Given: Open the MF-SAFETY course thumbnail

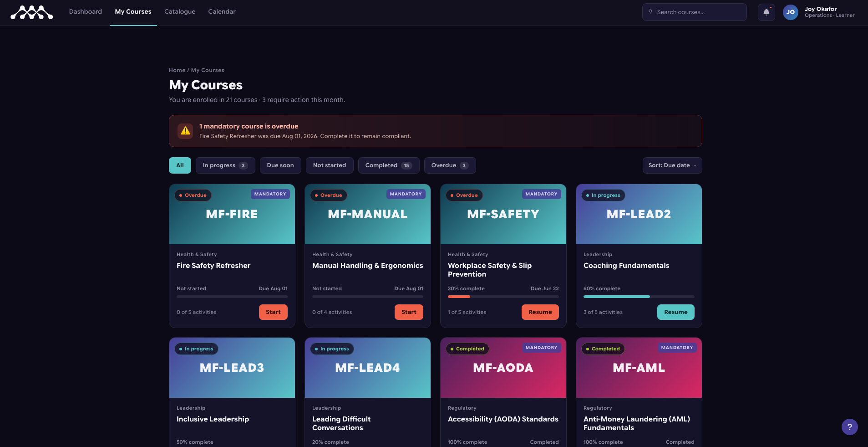Looking at the screenshot, I should pos(503,214).
